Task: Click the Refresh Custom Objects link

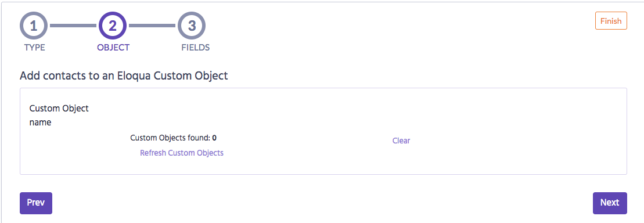Action: click(182, 153)
